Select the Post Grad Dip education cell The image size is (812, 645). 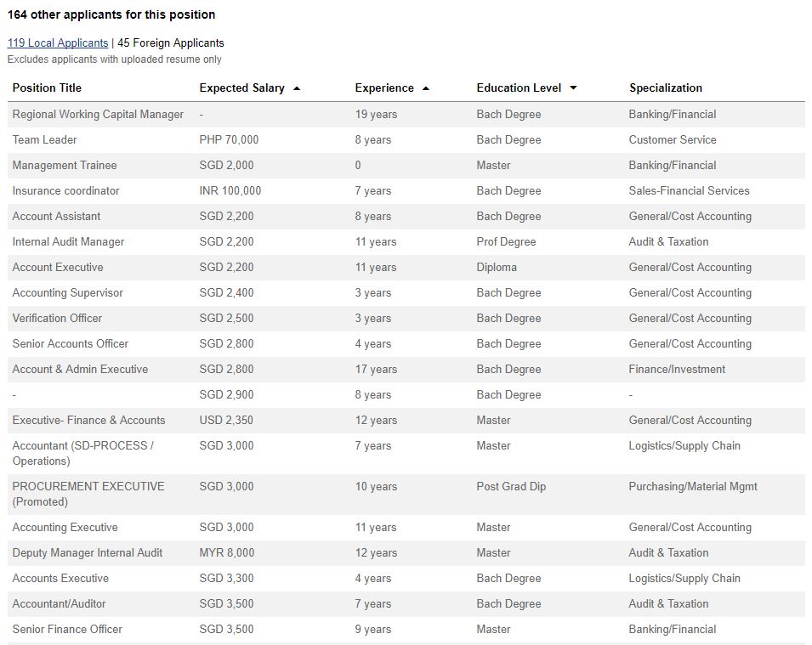pos(511,487)
